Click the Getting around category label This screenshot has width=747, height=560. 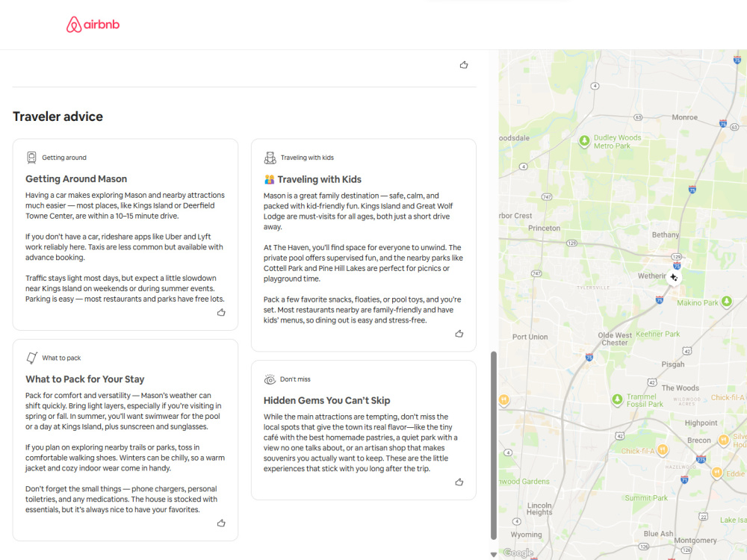pos(64,158)
